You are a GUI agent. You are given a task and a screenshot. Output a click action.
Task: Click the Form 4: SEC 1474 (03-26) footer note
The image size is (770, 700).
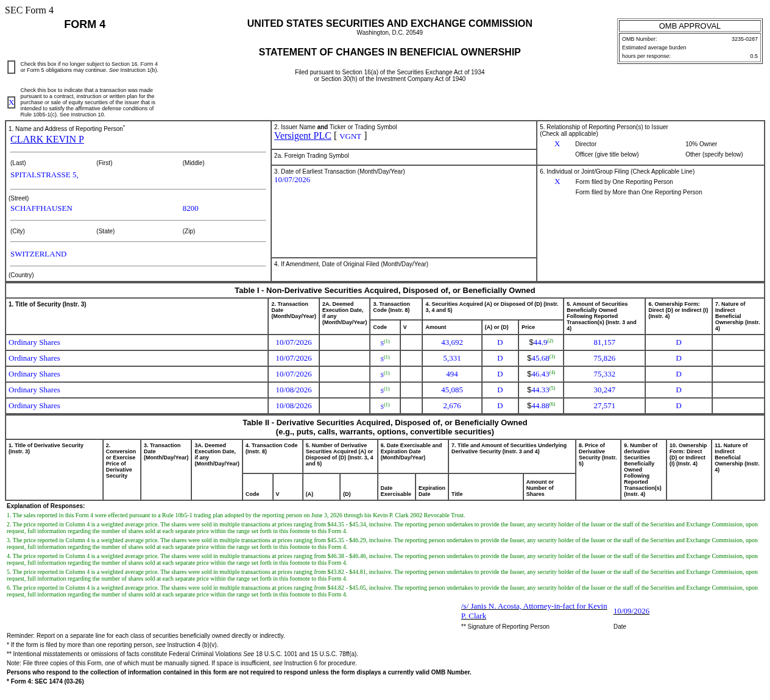coord(45,682)
